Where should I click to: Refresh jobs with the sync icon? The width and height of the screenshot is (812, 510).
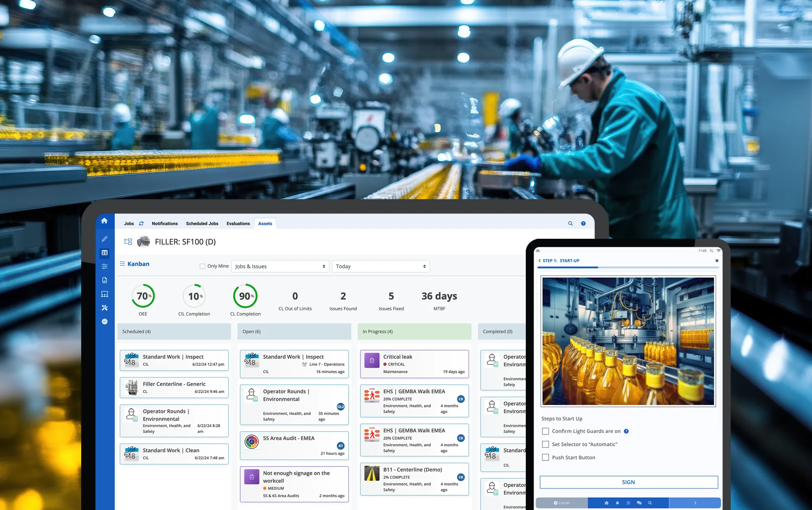(x=141, y=223)
